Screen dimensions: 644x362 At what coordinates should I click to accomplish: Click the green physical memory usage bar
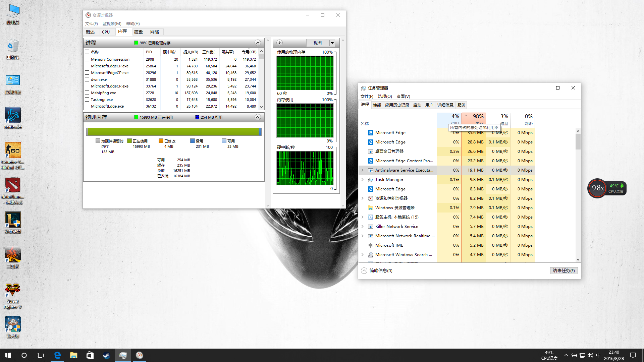(x=173, y=132)
